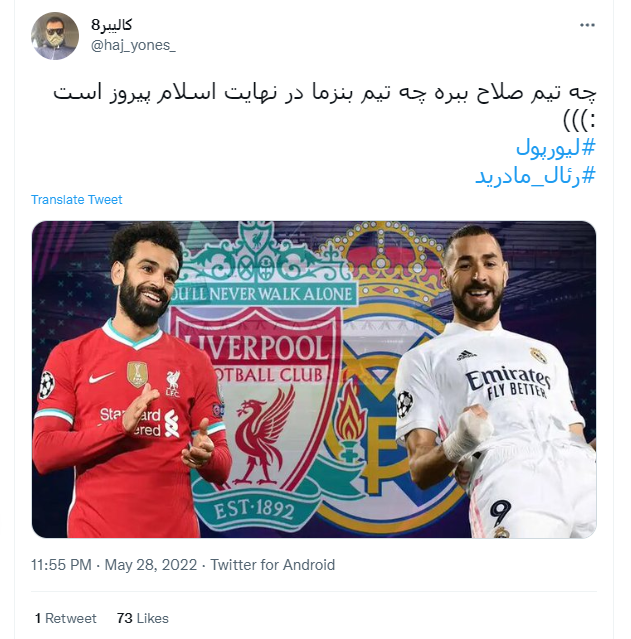631x639 pixels.
Task: Click the profile avatar of haj_yones_
Action: click(x=55, y=36)
